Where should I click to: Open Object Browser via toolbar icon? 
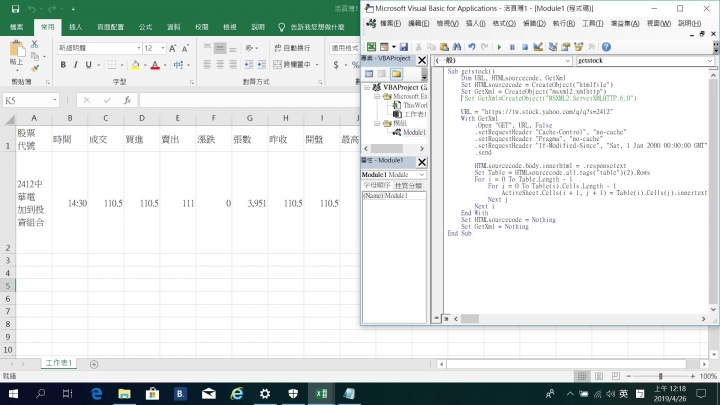click(x=579, y=47)
